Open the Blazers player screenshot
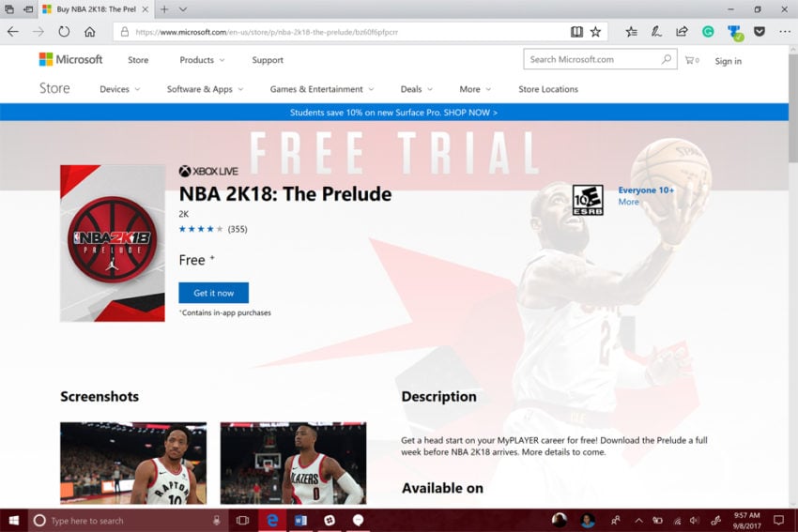The image size is (798, 532). (x=293, y=463)
